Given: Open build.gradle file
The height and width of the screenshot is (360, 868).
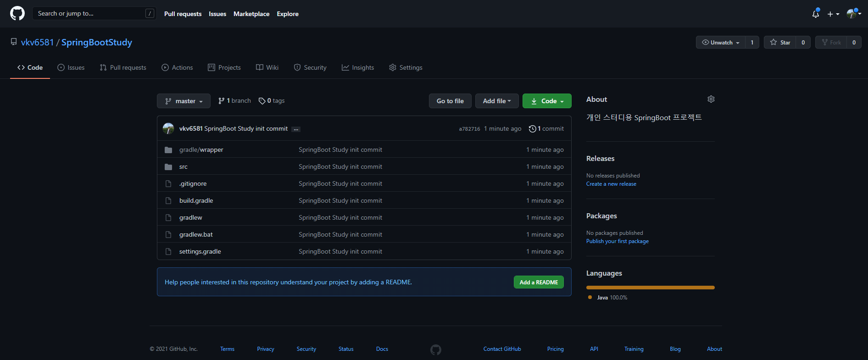Looking at the screenshot, I should point(196,201).
